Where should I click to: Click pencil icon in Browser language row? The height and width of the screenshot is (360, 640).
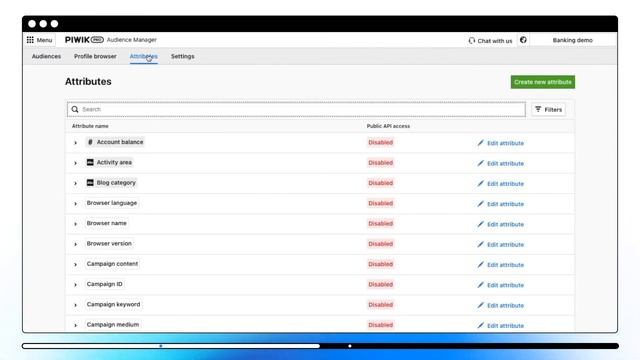pyautogui.click(x=480, y=204)
